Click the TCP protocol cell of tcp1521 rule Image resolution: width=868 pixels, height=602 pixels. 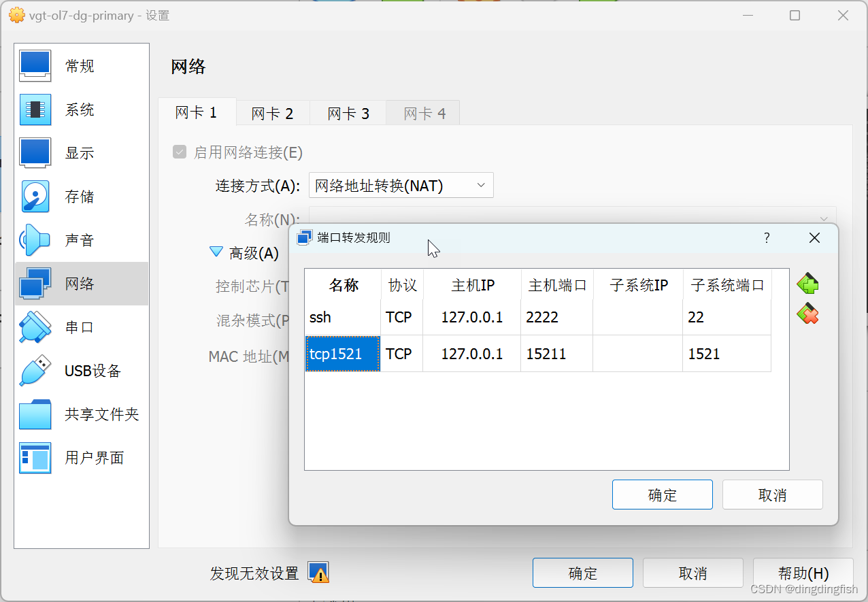pyautogui.click(x=402, y=354)
